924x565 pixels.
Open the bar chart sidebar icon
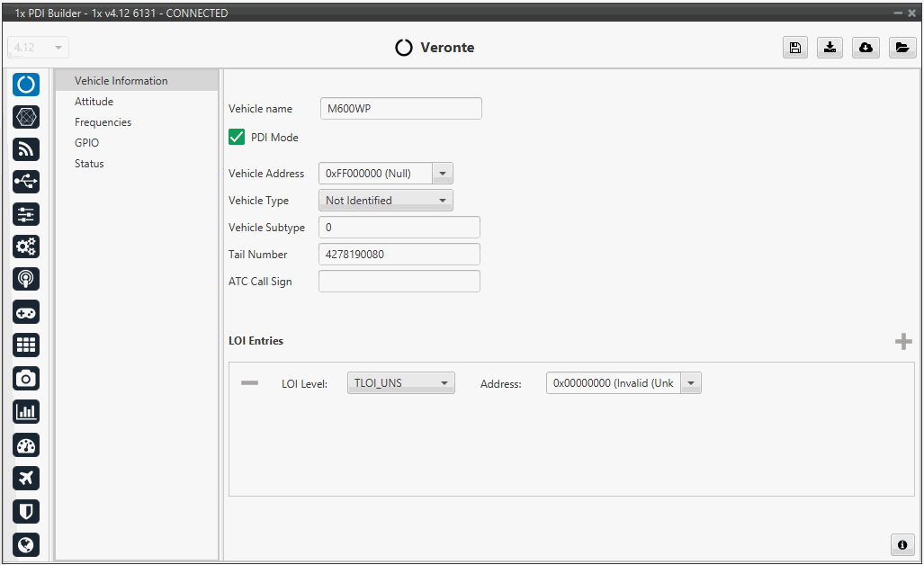[x=26, y=411]
